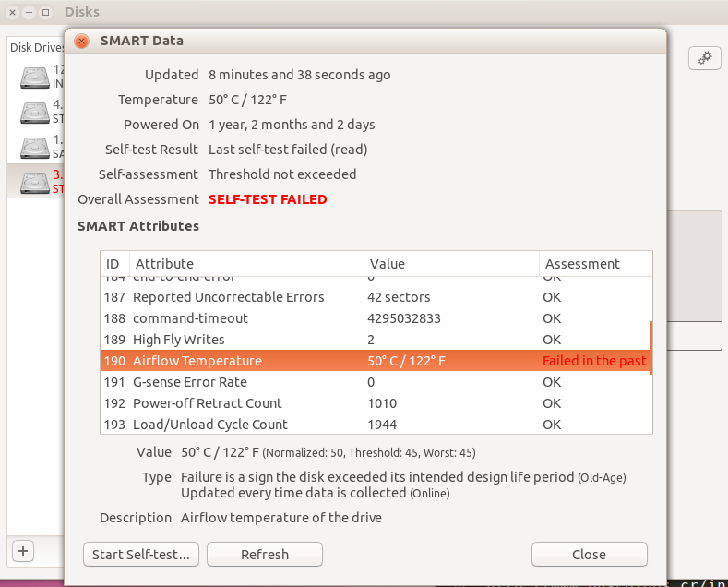
Task: Select the second drive icon starting with 4.
Action: pos(35,112)
